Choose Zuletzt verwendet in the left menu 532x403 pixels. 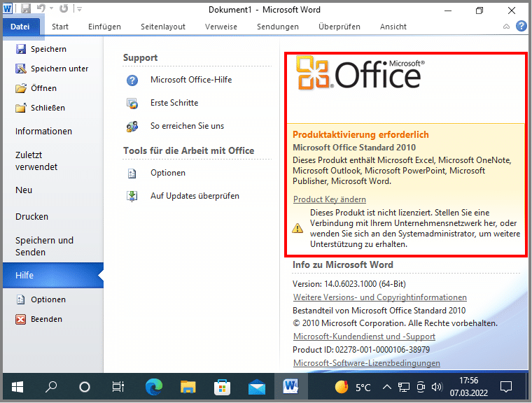tap(36, 161)
